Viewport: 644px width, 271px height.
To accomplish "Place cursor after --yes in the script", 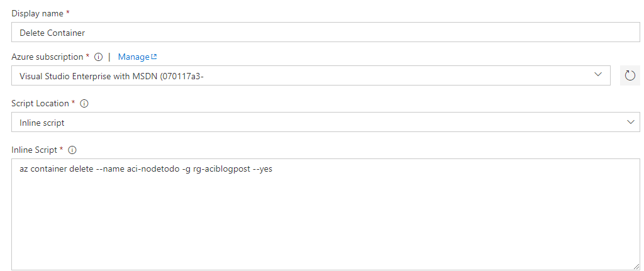I will pyautogui.click(x=273, y=169).
